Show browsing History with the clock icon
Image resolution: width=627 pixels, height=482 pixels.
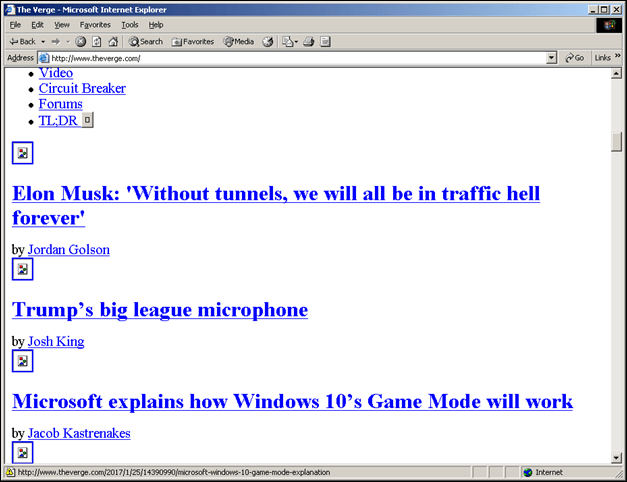click(x=268, y=42)
